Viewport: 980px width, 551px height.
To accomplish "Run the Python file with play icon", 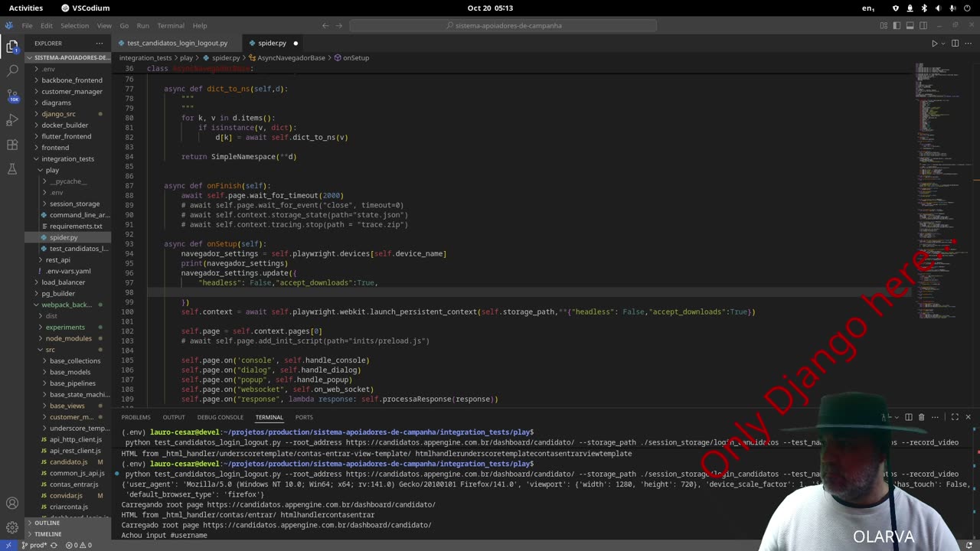I will [x=934, y=44].
